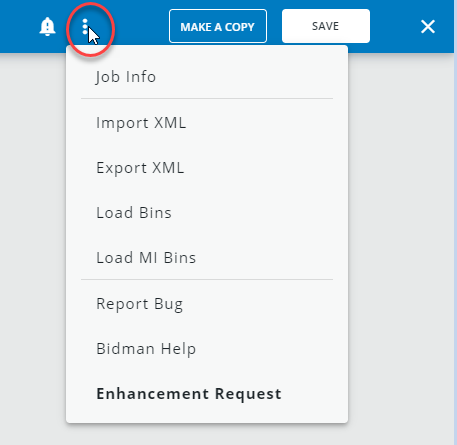
Task: View alerts via the white bell
Action: coord(47,26)
